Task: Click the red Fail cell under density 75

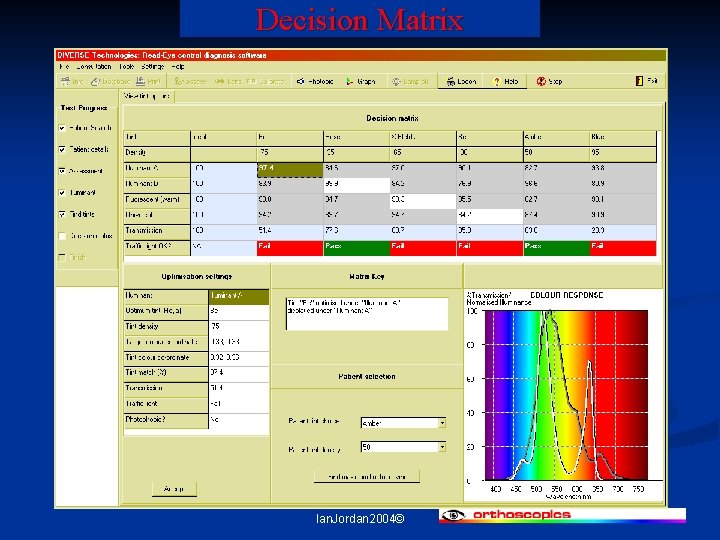Action: pyautogui.click(x=290, y=248)
